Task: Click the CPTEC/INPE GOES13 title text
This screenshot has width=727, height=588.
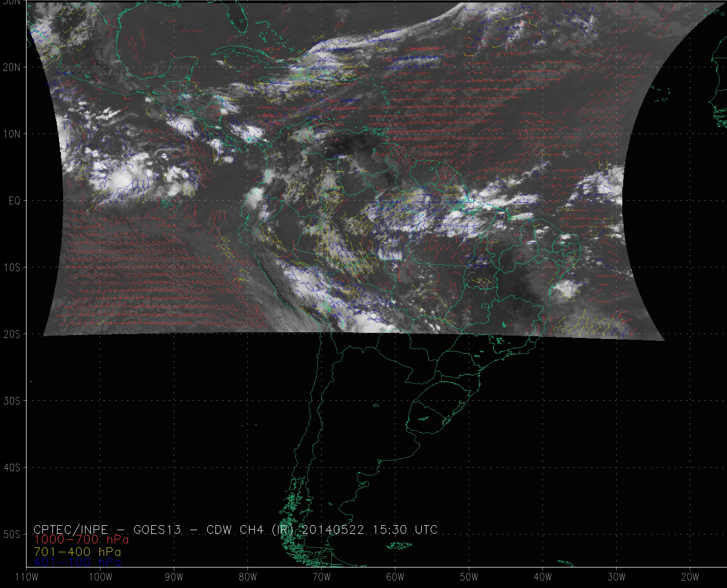Action: point(236,530)
